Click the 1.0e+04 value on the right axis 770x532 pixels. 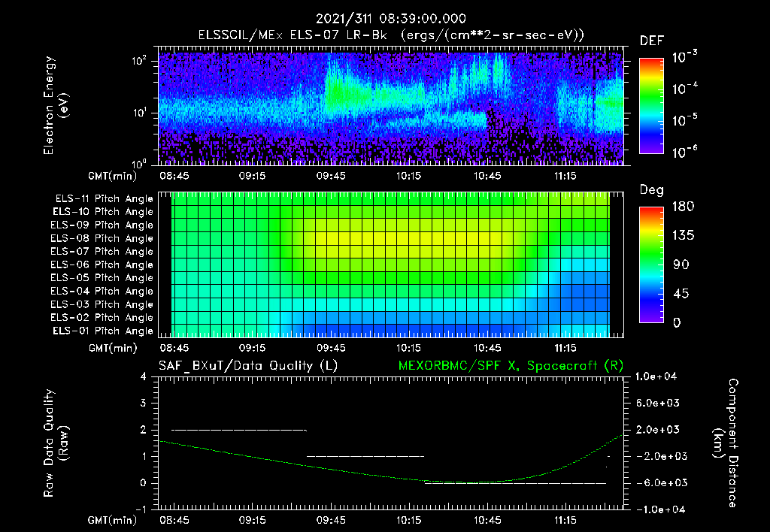(656, 376)
